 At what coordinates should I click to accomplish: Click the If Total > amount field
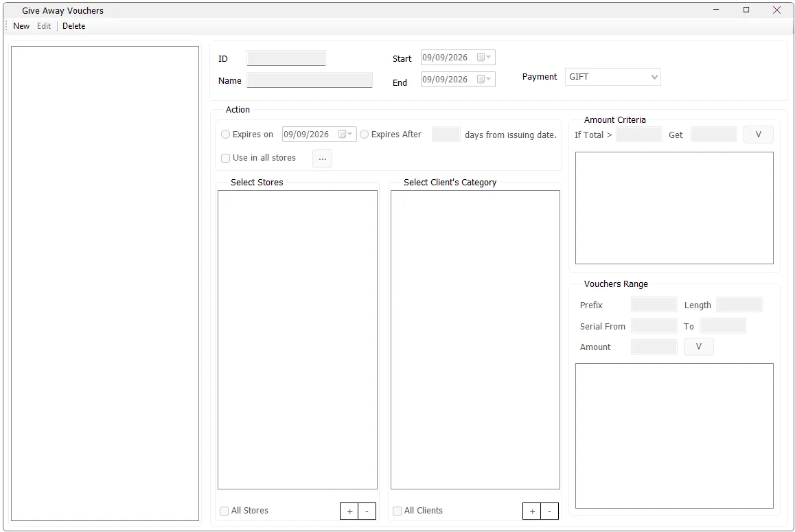click(639, 135)
